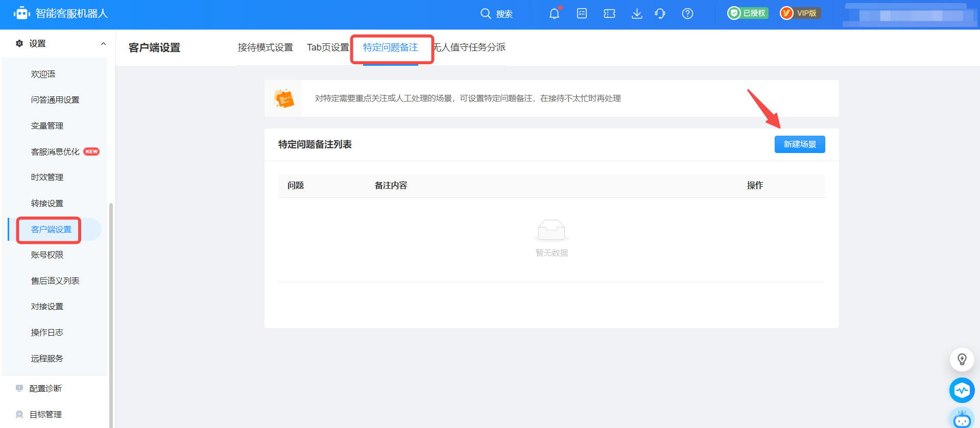
Task: Open 操作日志 in the sidebar
Action: pos(47,333)
